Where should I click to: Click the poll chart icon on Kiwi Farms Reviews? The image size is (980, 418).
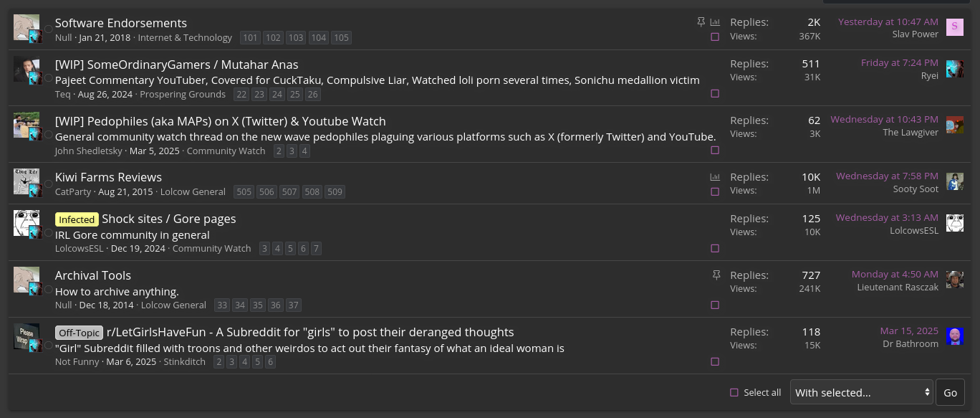(x=715, y=176)
